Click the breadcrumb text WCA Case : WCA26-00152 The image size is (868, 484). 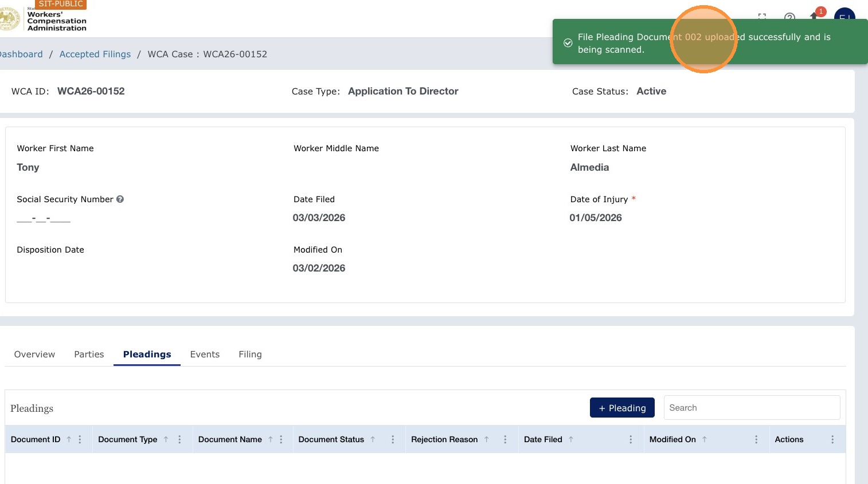[208, 54]
